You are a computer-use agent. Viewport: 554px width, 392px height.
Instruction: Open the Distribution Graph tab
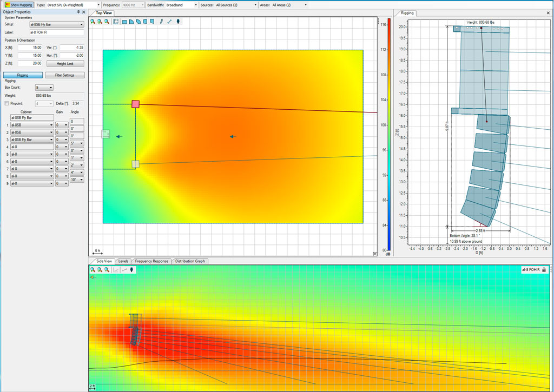190,261
